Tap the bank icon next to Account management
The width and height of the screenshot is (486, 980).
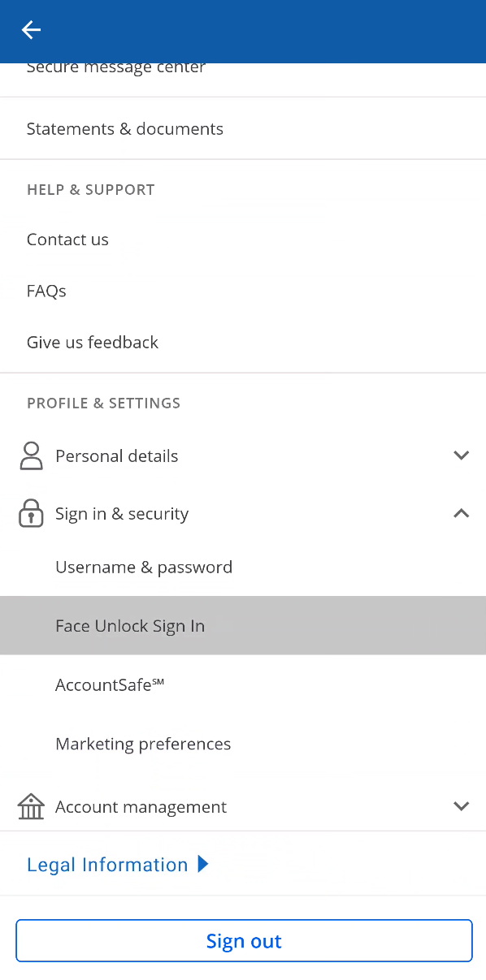[31, 806]
